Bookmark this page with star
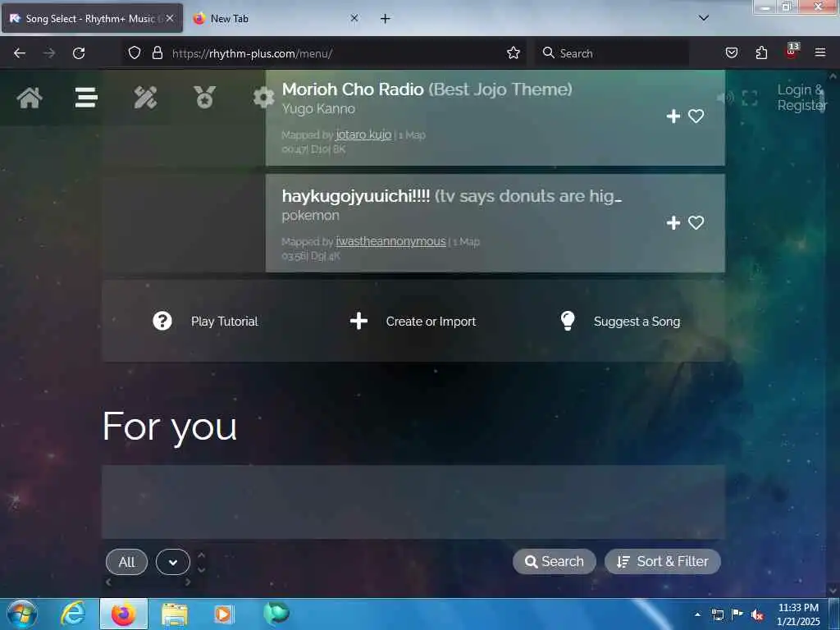 pyautogui.click(x=514, y=52)
